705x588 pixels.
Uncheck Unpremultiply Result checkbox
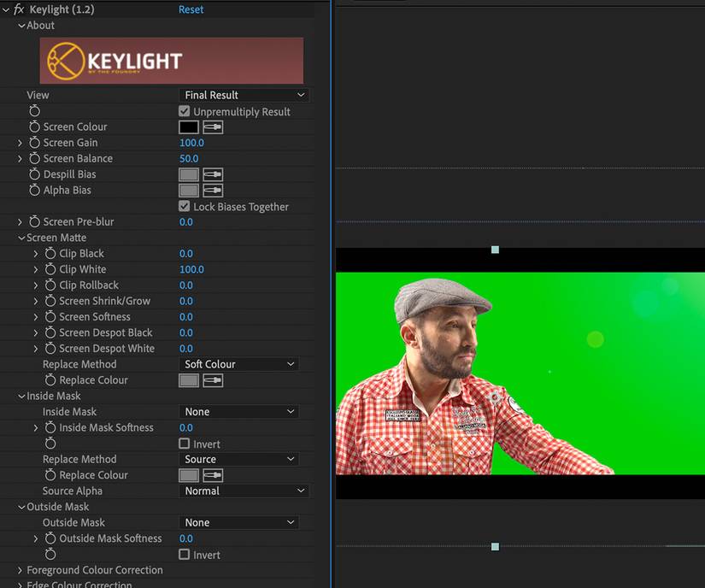coord(185,112)
